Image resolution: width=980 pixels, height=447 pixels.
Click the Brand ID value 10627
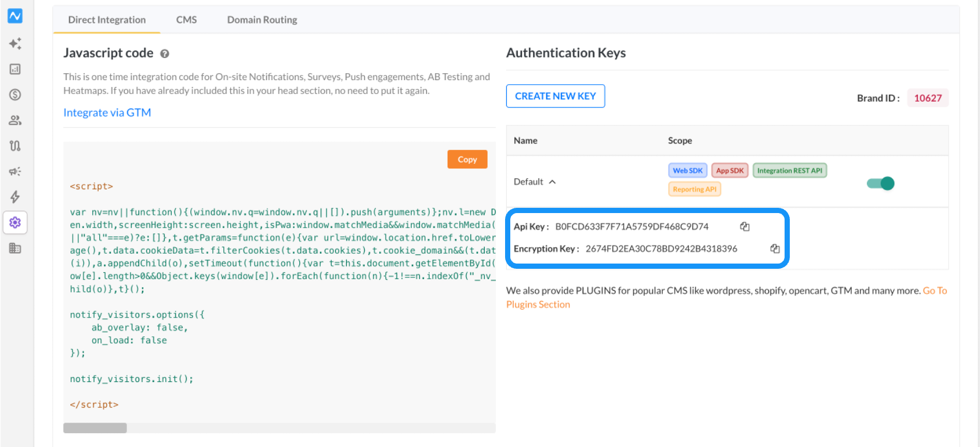928,98
